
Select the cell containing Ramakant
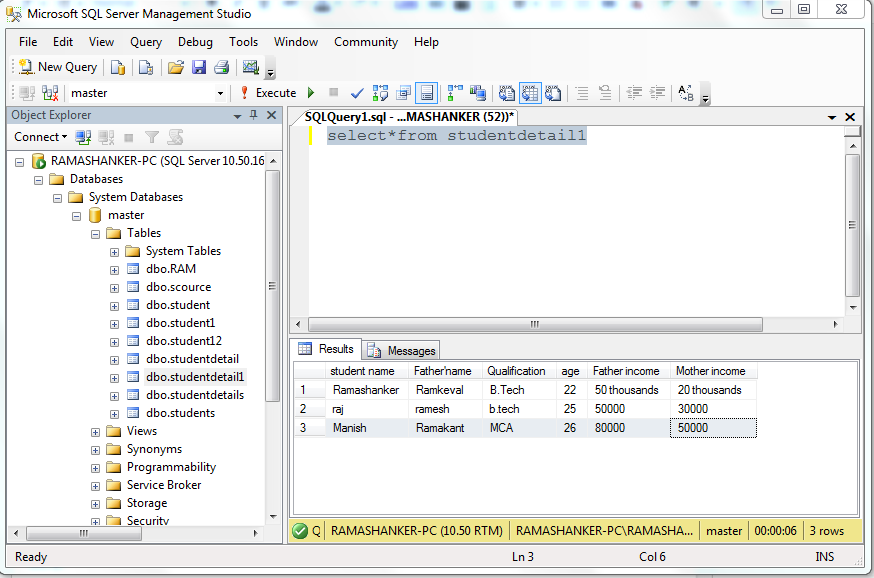click(x=445, y=428)
